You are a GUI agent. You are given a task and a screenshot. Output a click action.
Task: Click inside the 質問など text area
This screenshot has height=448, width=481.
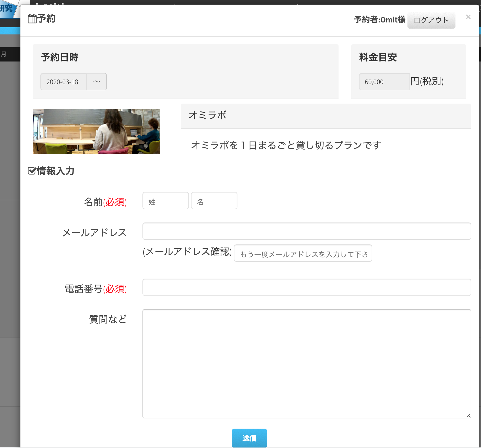(x=306, y=364)
